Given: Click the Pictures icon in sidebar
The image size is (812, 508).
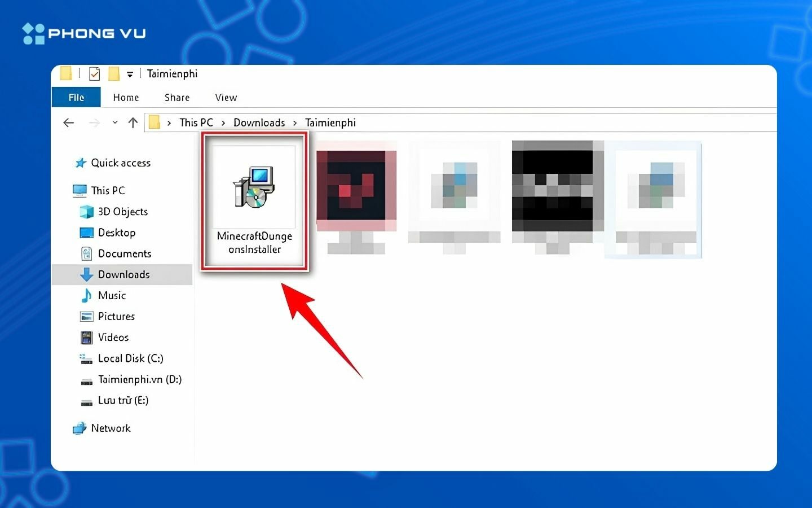Looking at the screenshot, I should click(86, 316).
